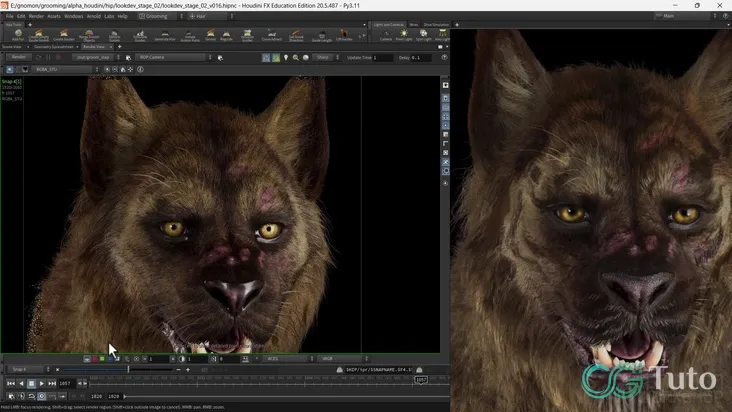The height and width of the screenshot is (412, 732).
Task: Click the Curve Advect shelf tool
Action: (x=272, y=35)
